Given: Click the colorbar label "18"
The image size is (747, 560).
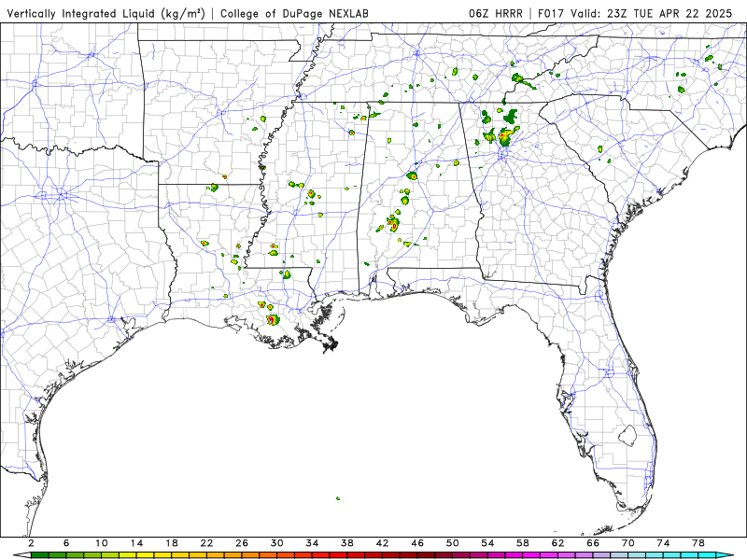Looking at the screenshot, I should click(172, 543).
